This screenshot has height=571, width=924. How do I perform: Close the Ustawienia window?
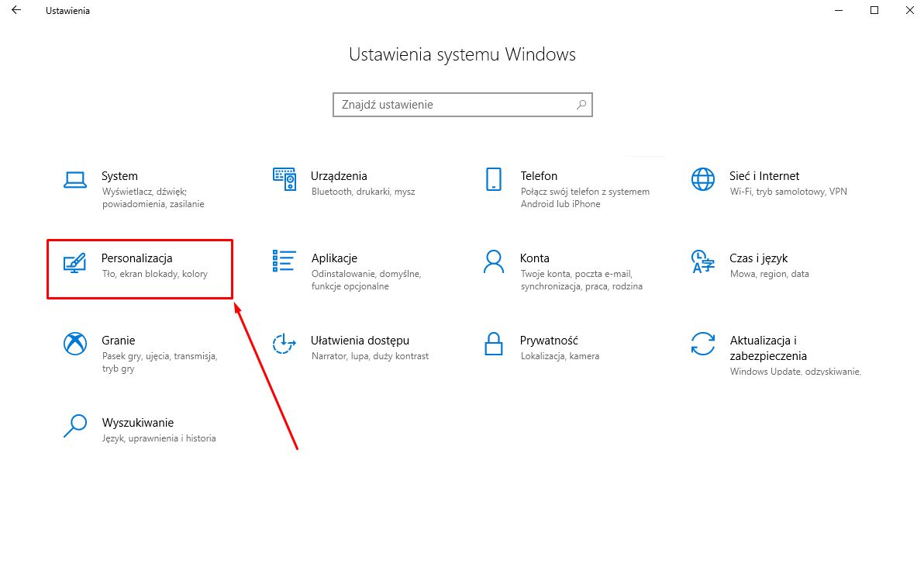click(909, 10)
